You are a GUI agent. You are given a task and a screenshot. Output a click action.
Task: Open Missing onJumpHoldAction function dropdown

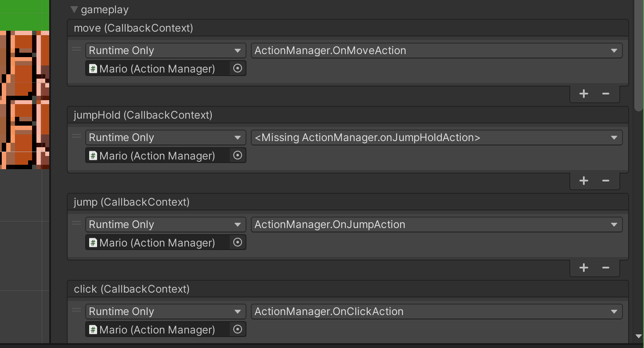pyautogui.click(x=437, y=138)
